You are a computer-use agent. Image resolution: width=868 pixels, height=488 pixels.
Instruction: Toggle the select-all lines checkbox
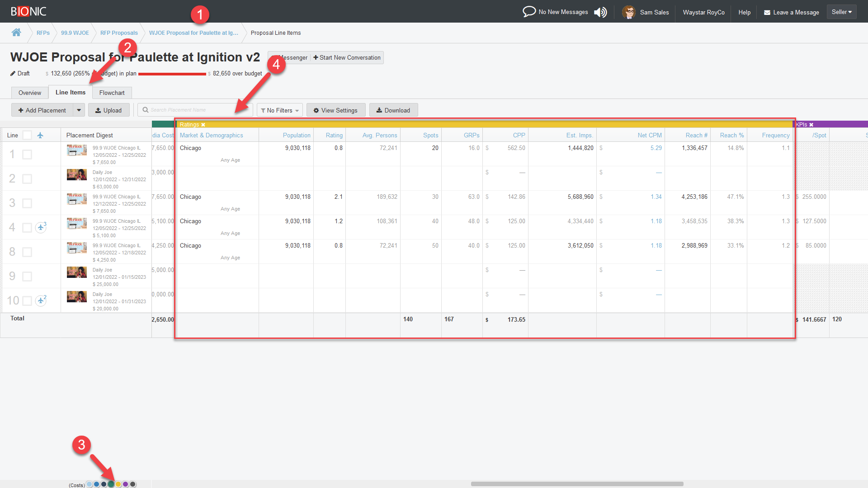[x=27, y=135]
